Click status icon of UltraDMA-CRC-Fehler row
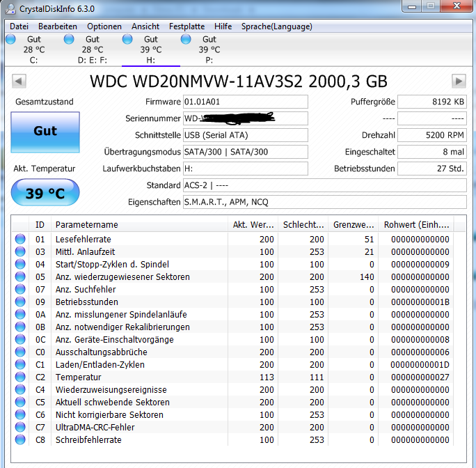This screenshot has width=476, height=468. point(20,428)
